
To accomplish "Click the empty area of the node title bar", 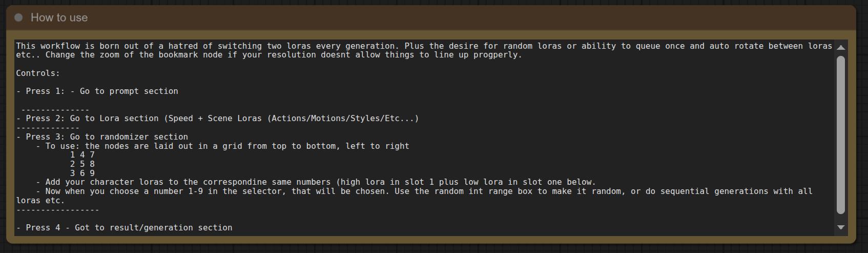I will [461, 17].
